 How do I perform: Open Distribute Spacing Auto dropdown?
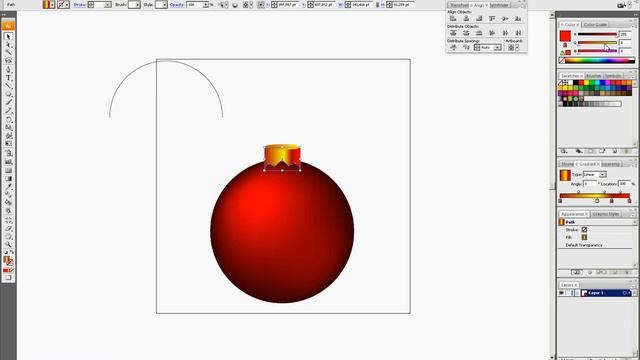[x=497, y=48]
